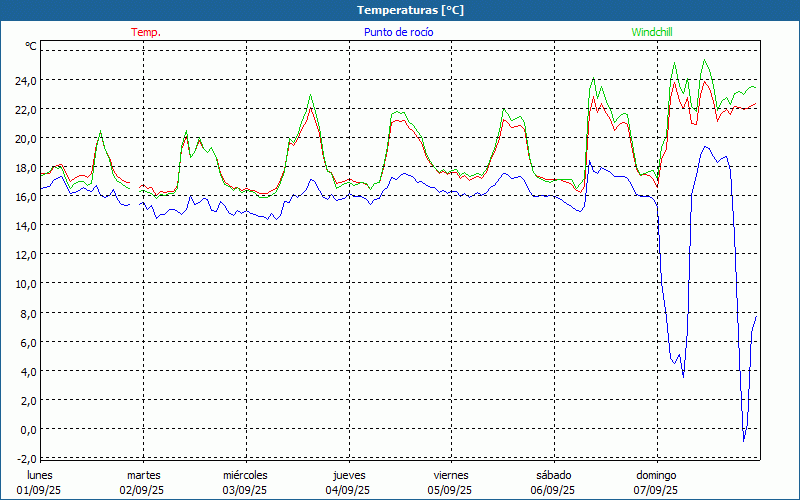Click the red Temp. legend label

[145, 32]
